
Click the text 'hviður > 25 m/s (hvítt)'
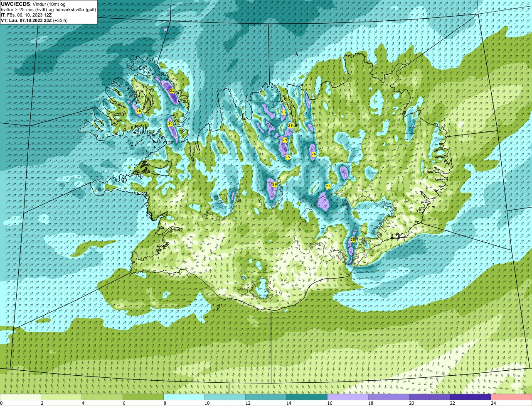24,10
